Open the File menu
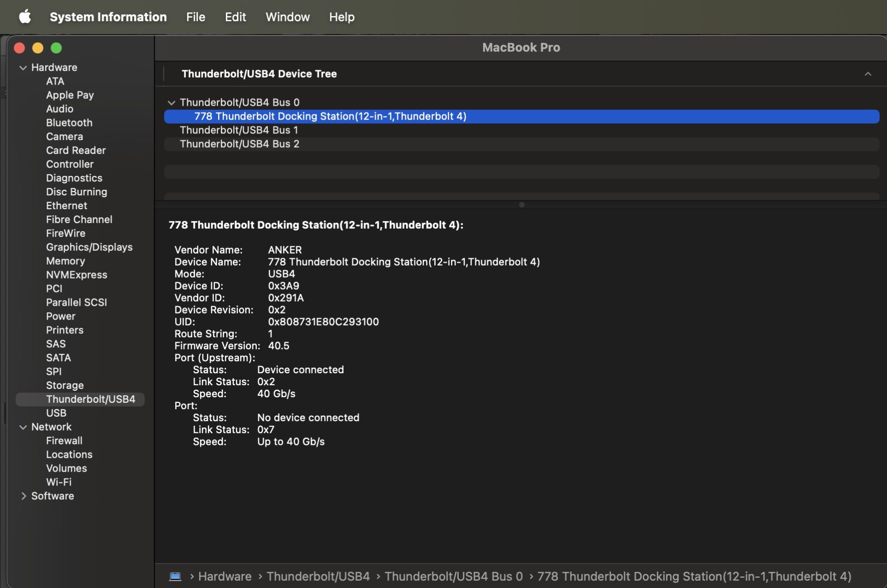Viewport: 887px width, 588px height. (x=195, y=17)
